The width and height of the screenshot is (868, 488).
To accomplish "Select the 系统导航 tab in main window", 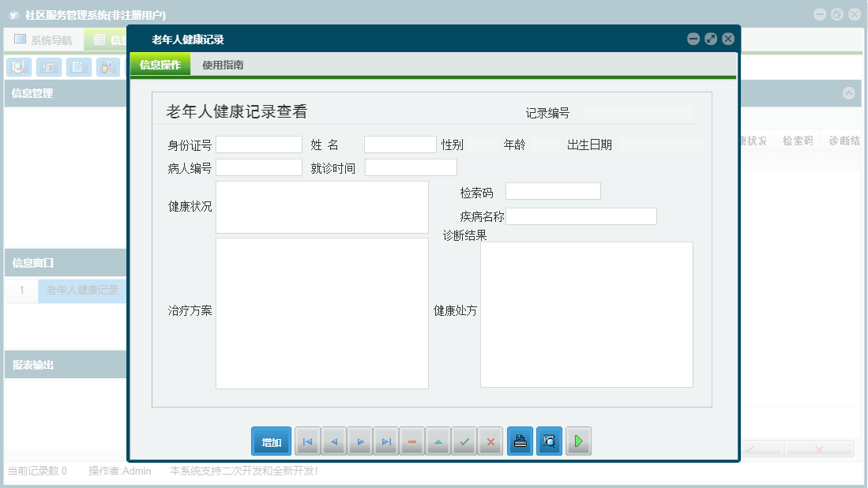I will tap(43, 39).
